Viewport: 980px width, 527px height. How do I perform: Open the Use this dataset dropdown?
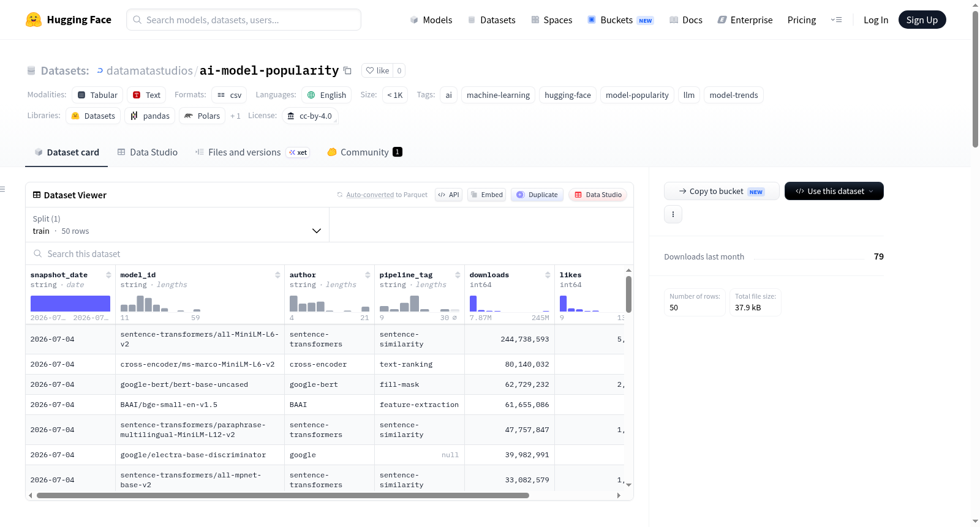(834, 191)
